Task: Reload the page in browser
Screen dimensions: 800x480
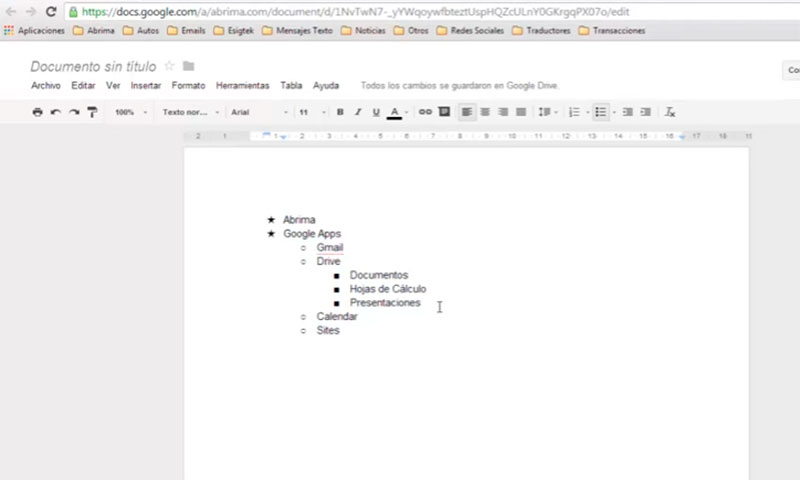Action: pyautogui.click(x=51, y=11)
